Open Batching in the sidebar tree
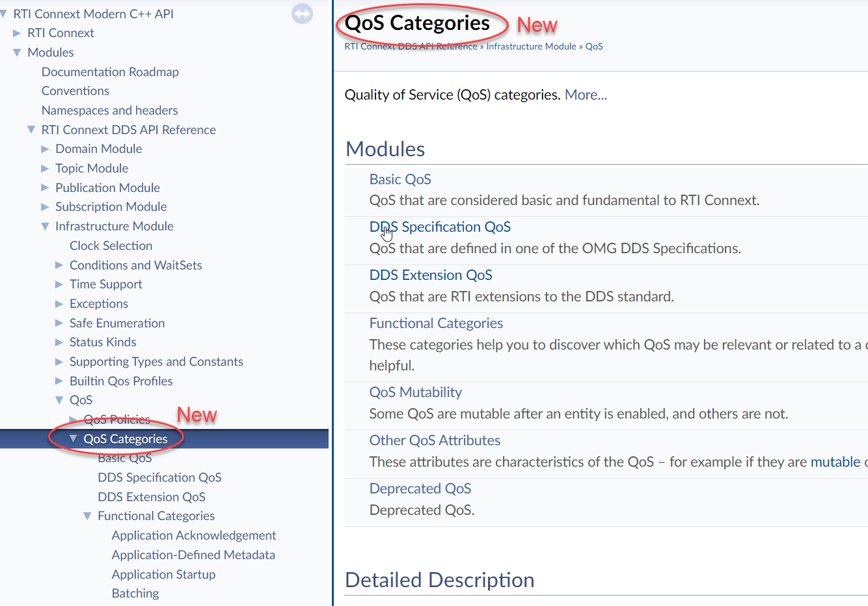Viewport: 868px width, 606px height. pyautogui.click(x=135, y=594)
